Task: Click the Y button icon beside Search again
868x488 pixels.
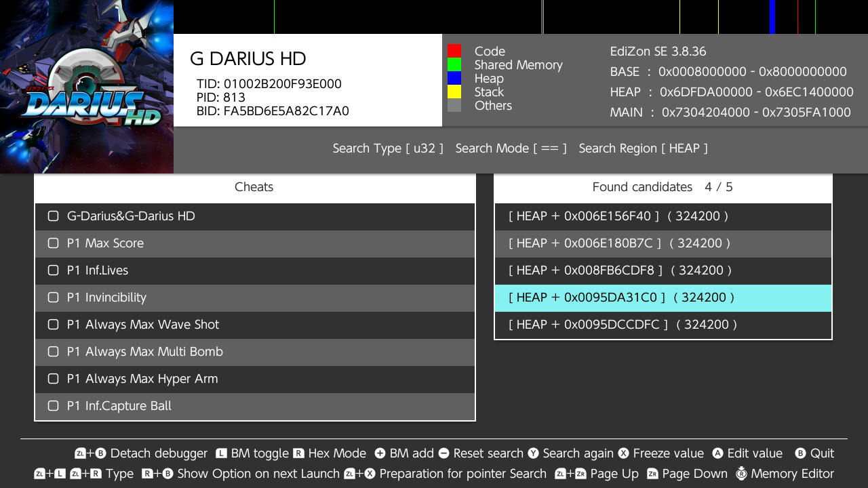Action: pyautogui.click(x=533, y=453)
